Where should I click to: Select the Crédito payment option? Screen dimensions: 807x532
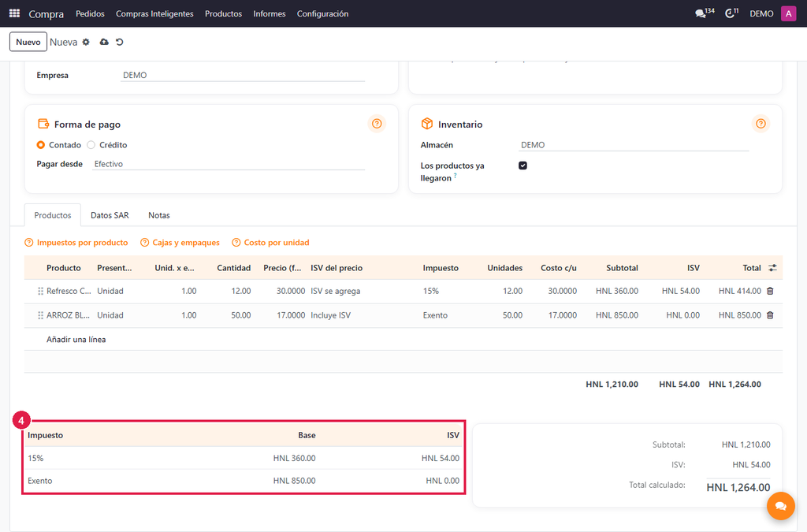(x=91, y=145)
